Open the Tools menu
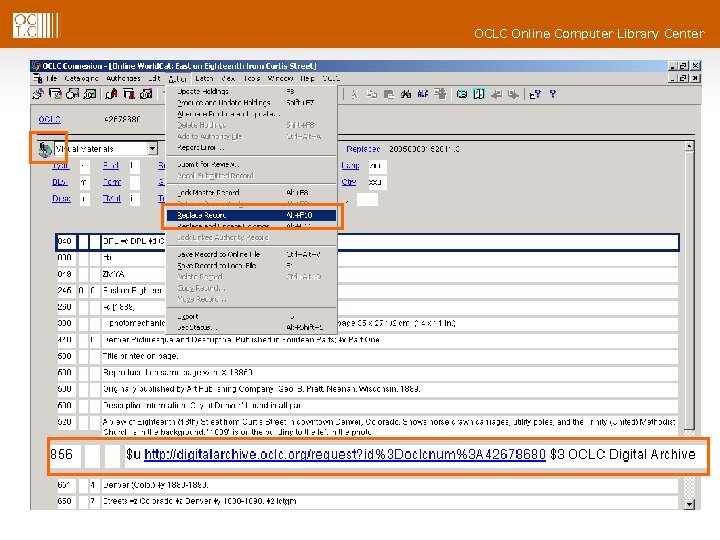 pyautogui.click(x=252, y=79)
